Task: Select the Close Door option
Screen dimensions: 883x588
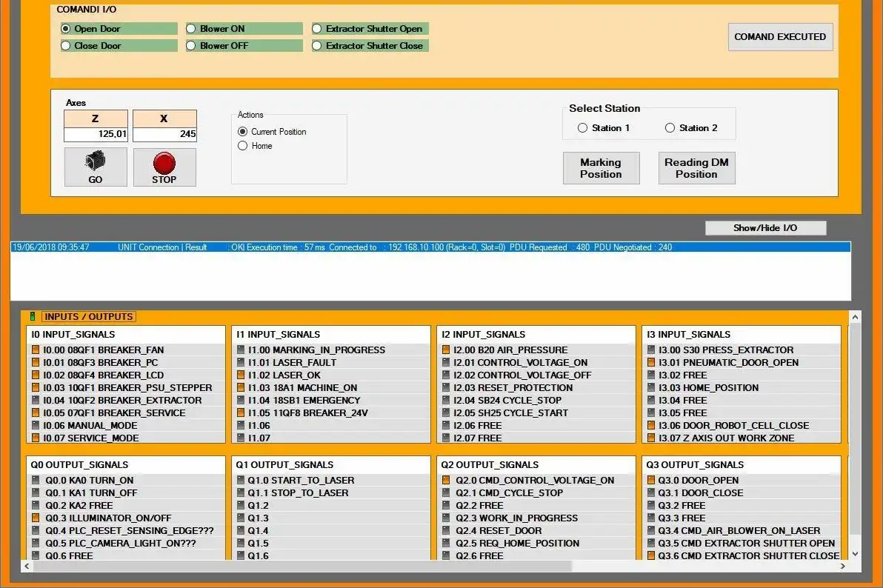Action: click(66, 46)
